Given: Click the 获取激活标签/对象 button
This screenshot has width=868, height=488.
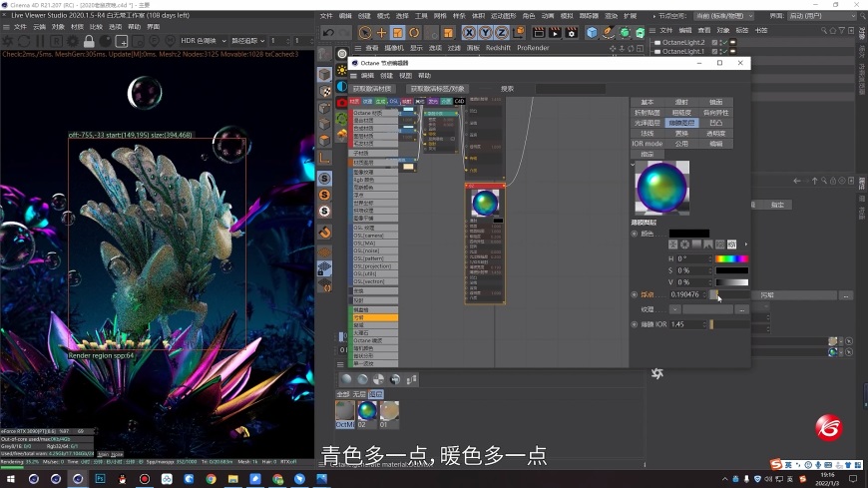Looking at the screenshot, I should [x=437, y=88].
